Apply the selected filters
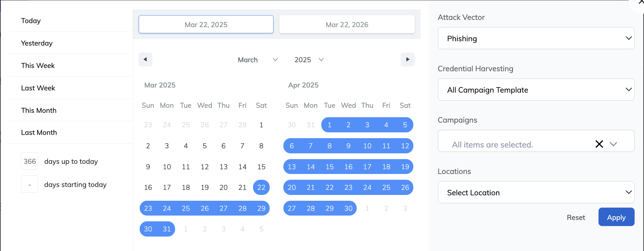The width and height of the screenshot is (644, 251). (x=616, y=217)
